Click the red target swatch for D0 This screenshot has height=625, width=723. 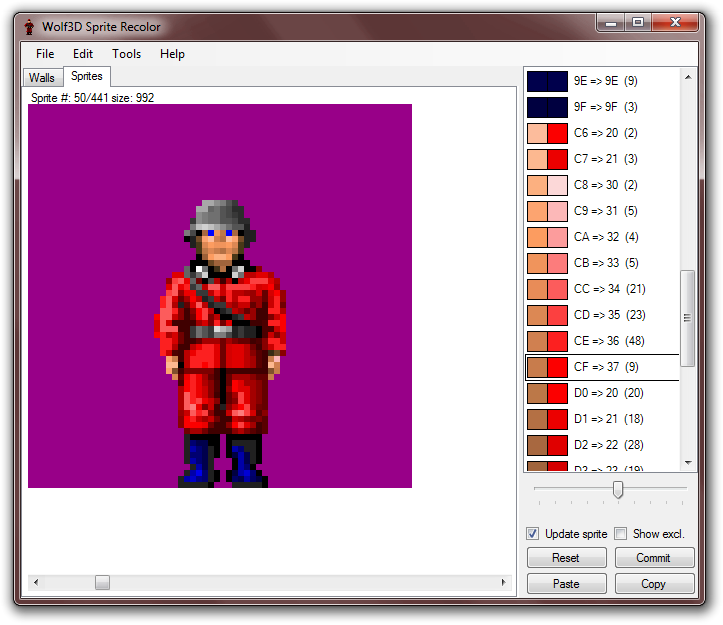(x=557, y=393)
